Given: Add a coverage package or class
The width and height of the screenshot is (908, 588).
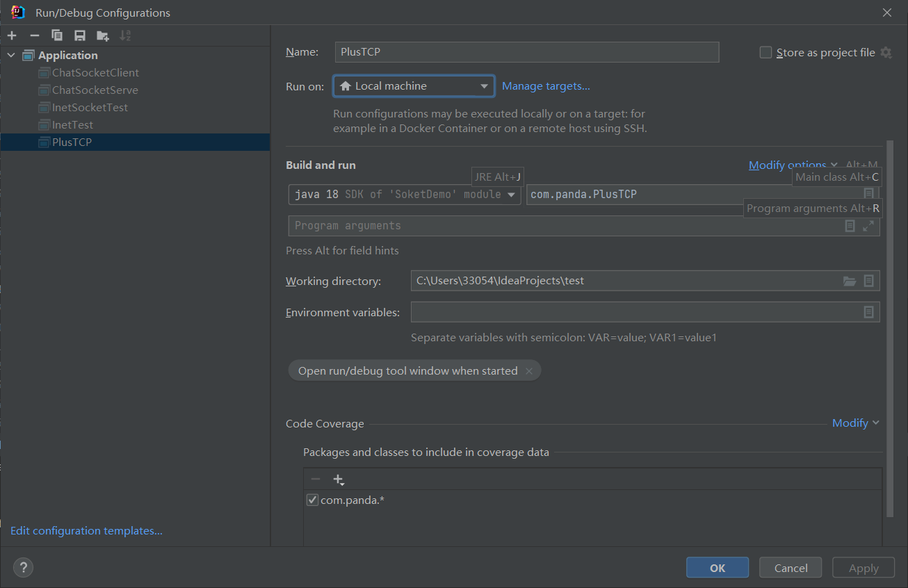Looking at the screenshot, I should [x=339, y=480].
